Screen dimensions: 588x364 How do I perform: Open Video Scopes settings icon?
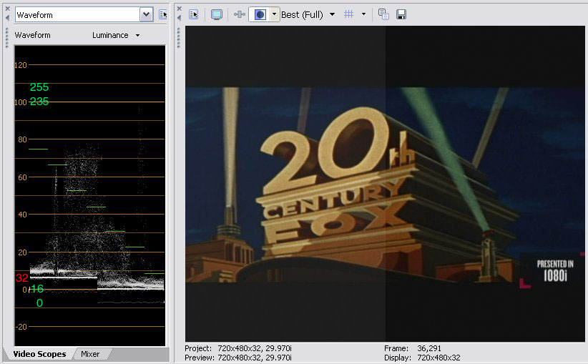pyautogui.click(x=163, y=14)
